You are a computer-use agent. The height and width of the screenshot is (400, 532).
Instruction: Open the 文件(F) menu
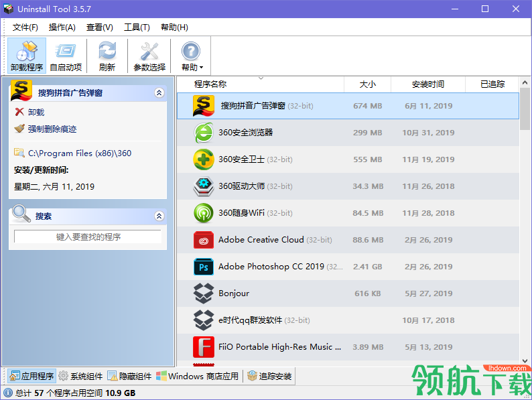pos(25,27)
